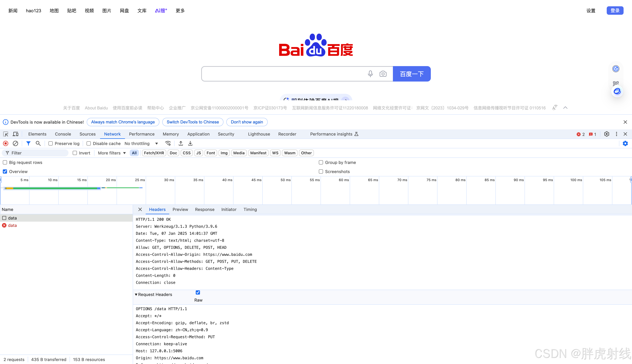This screenshot has height=364, width=632.
Task: Enable Disable cache checkbox
Action: coord(89,143)
